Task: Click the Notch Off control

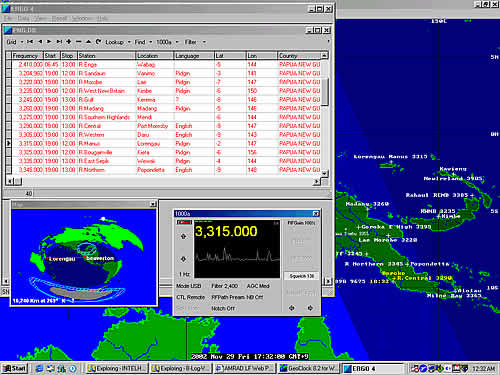Action: coord(223,309)
